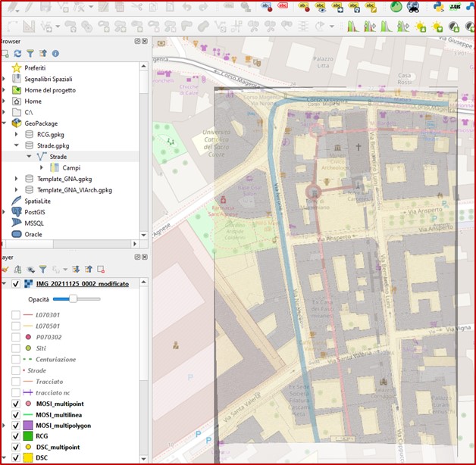
Task: Select Template_GNA.gpkg in Browser
Action: point(64,179)
